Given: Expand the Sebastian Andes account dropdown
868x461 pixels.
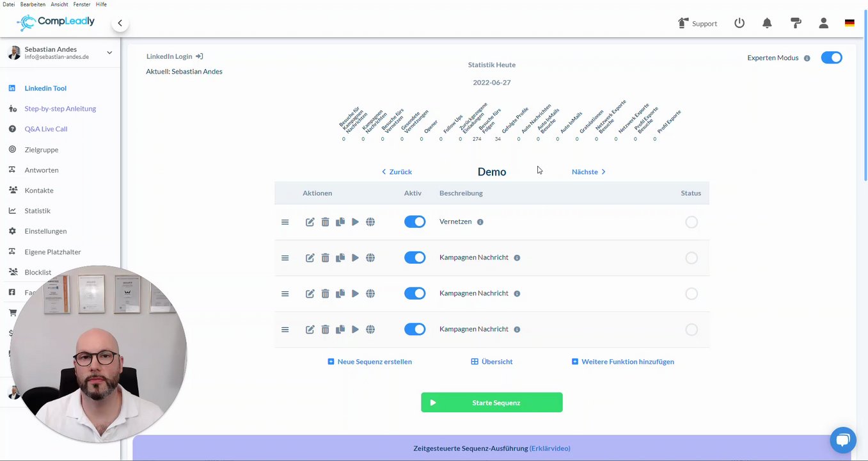Looking at the screenshot, I should (109, 53).
